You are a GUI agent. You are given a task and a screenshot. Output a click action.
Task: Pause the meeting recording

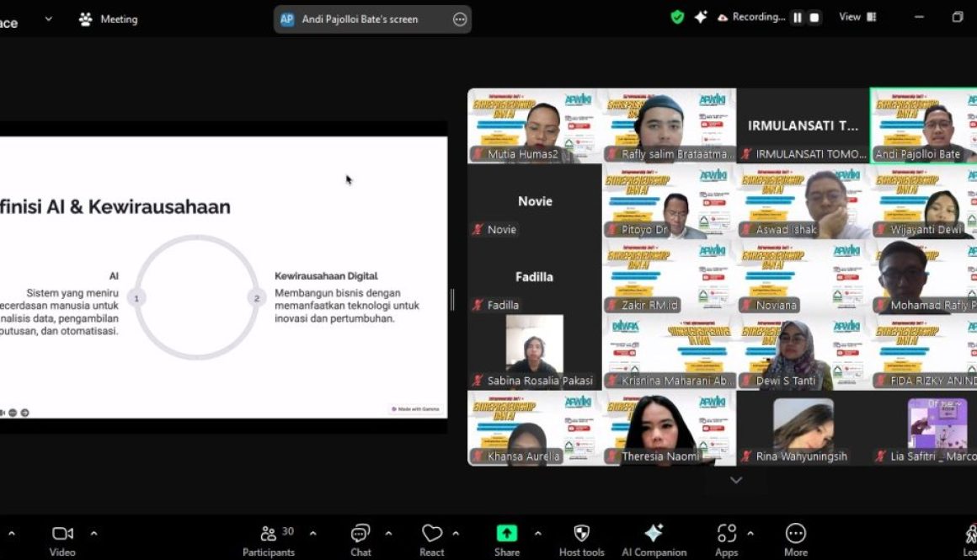pos(797,18)
